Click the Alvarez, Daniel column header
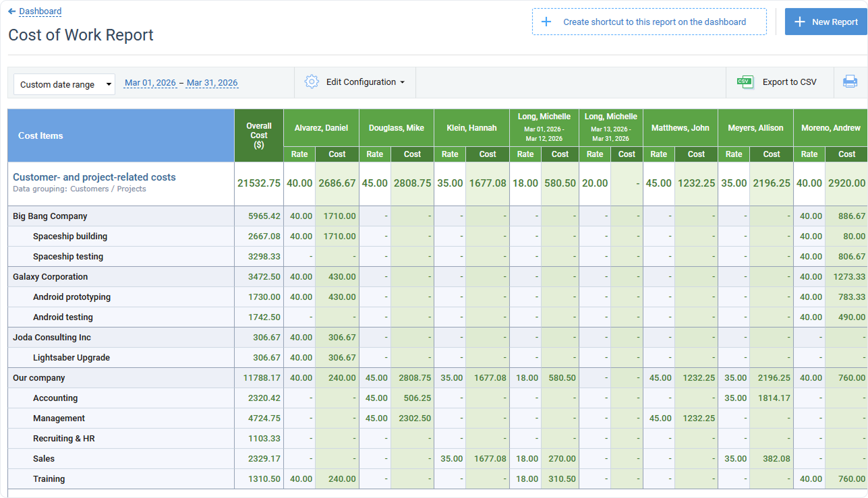 point(320,127)
